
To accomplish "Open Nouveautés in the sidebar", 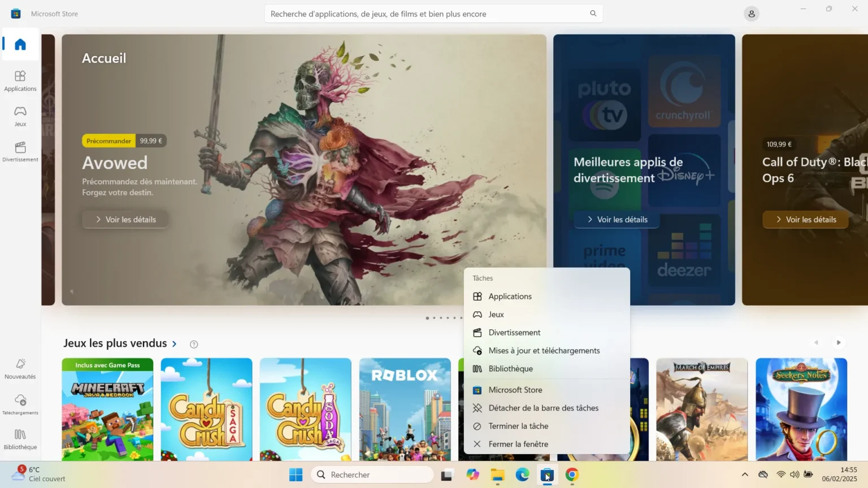I will coord(20,368).
